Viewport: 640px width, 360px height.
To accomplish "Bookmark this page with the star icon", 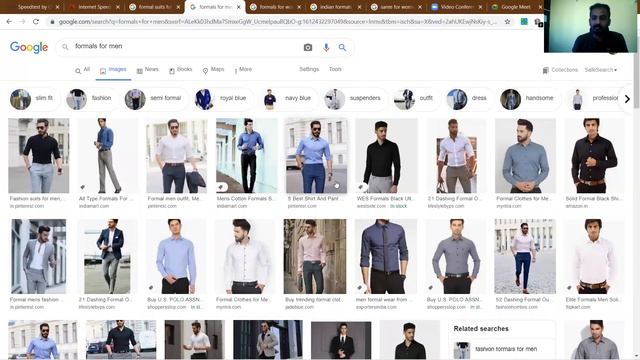I will [x=507, y=22].
